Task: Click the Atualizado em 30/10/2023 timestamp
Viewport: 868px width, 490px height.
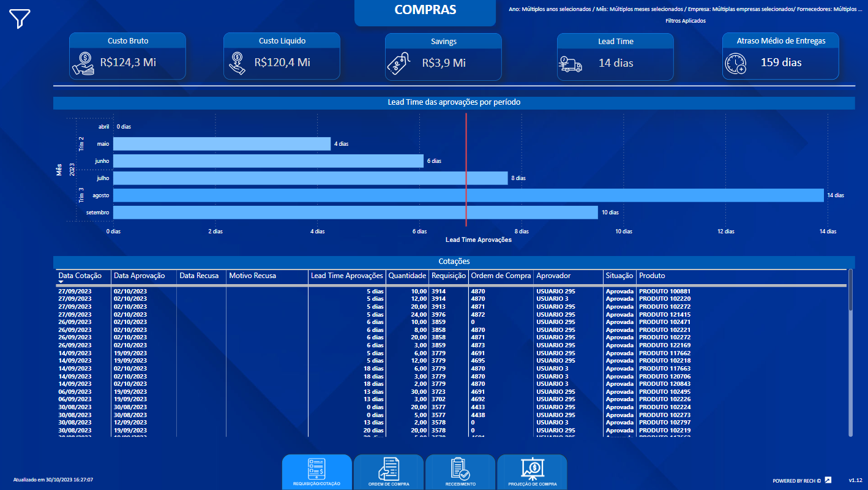Action: tap(53, 480)
